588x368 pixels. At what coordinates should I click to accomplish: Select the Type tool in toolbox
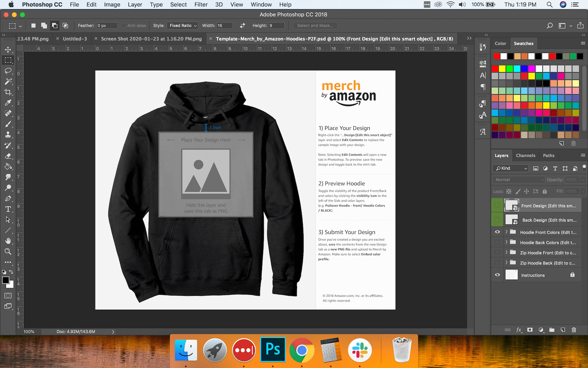tap(8, 209)
